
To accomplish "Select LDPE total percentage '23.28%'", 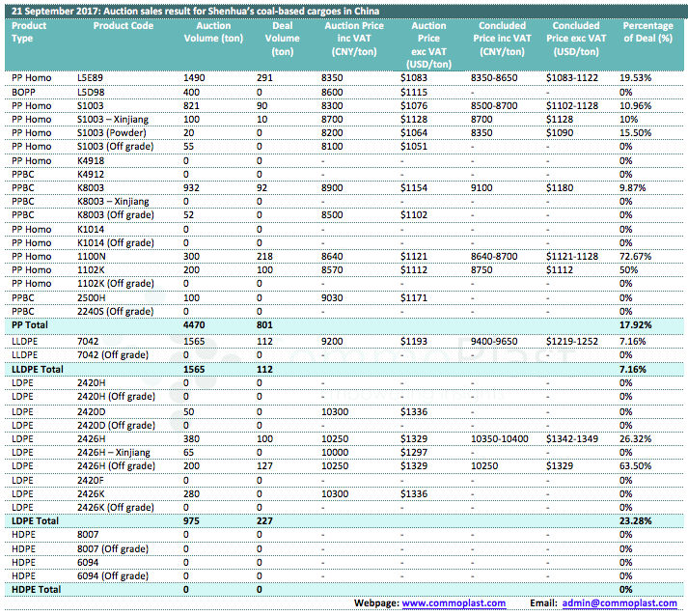I will tap(635, 521).
